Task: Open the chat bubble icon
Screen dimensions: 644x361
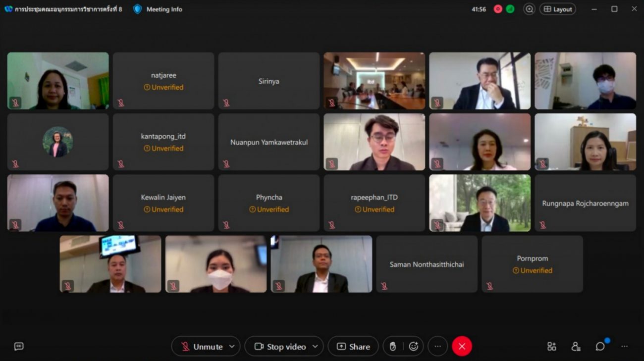Action: pos(600,347)
